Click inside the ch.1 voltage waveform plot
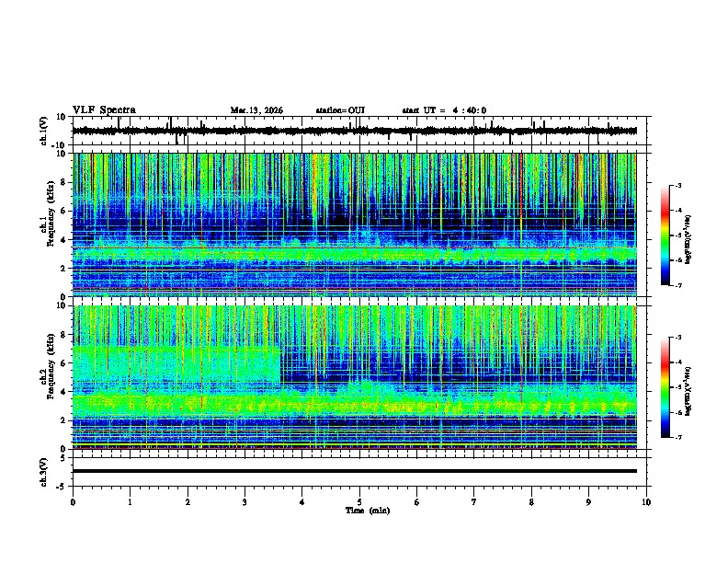 click(359, 131)
